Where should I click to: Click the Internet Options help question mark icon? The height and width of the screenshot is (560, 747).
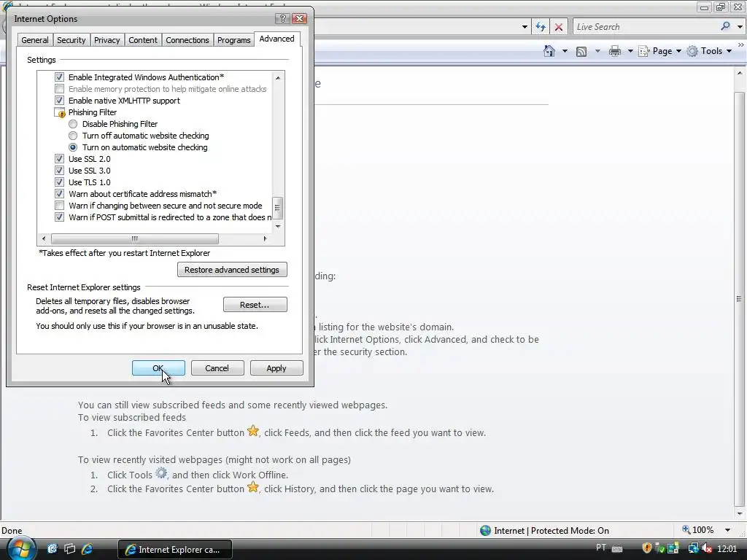(282, 18)
